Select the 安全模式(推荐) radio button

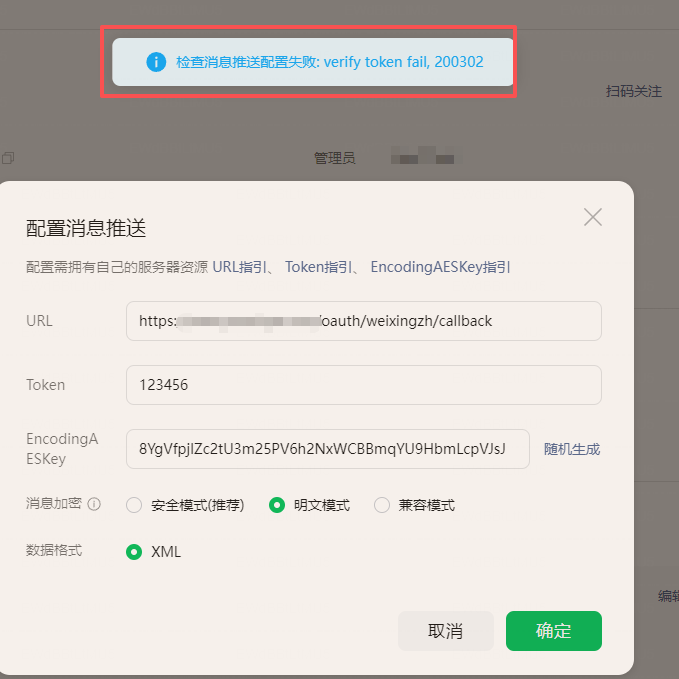coord(134,505)
